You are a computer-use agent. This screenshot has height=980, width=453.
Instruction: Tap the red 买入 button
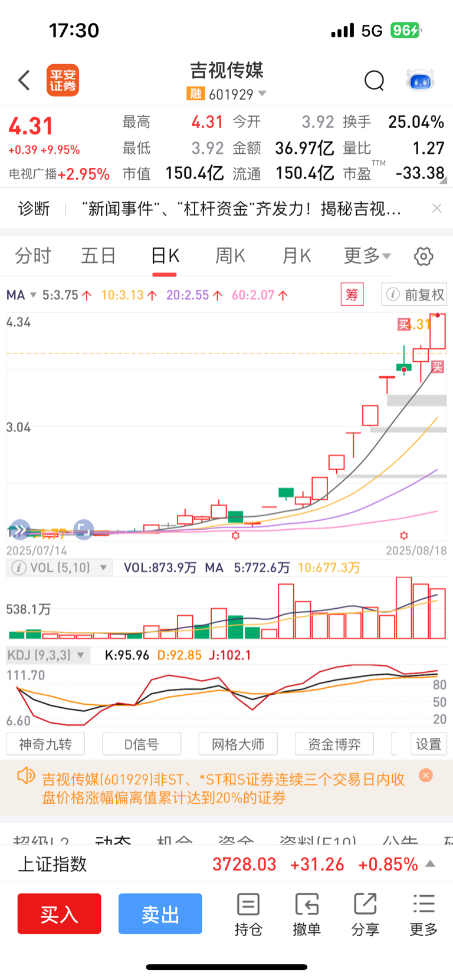[59, 913]
